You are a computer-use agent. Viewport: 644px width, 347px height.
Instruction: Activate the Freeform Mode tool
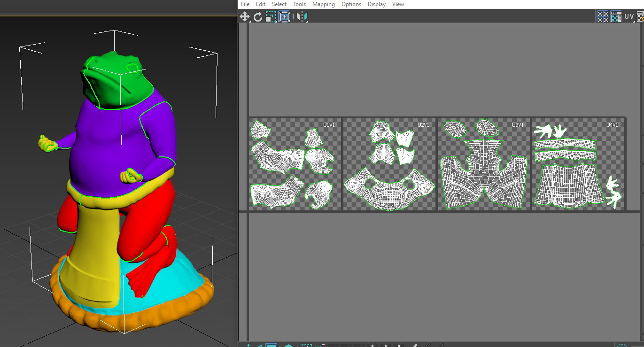(284, 17)
